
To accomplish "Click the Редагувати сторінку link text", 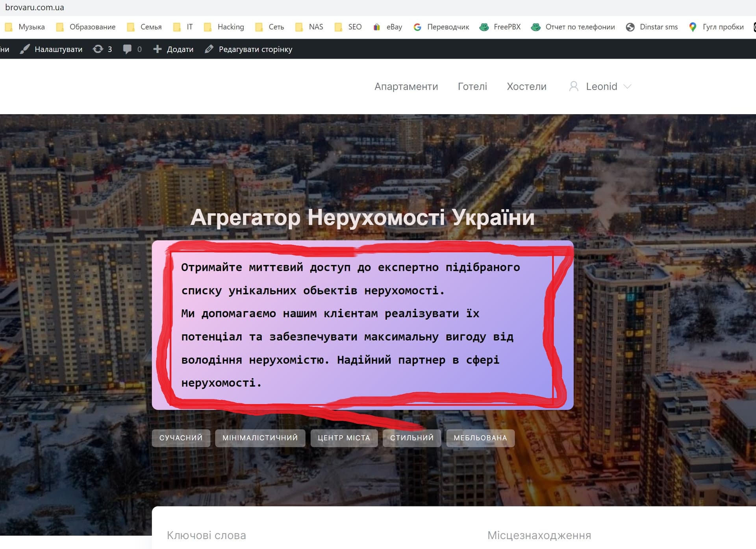I will [x=256, y=49].
